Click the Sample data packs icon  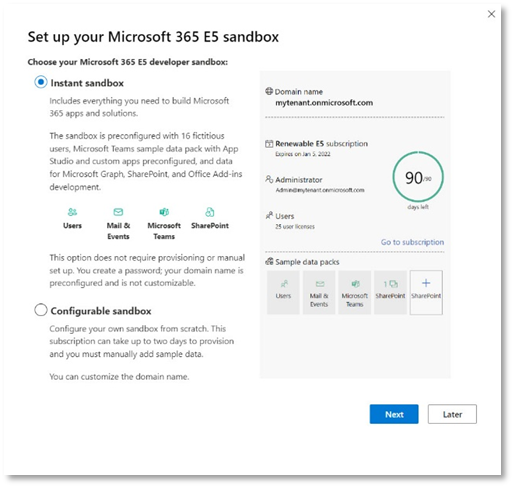pos(269,262)
